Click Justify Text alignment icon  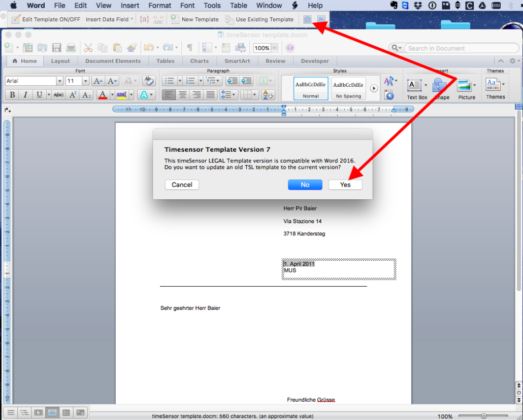(210, 95)
